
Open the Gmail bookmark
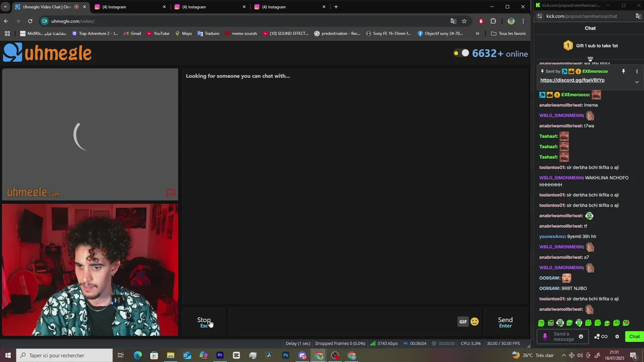pos(132,34)
